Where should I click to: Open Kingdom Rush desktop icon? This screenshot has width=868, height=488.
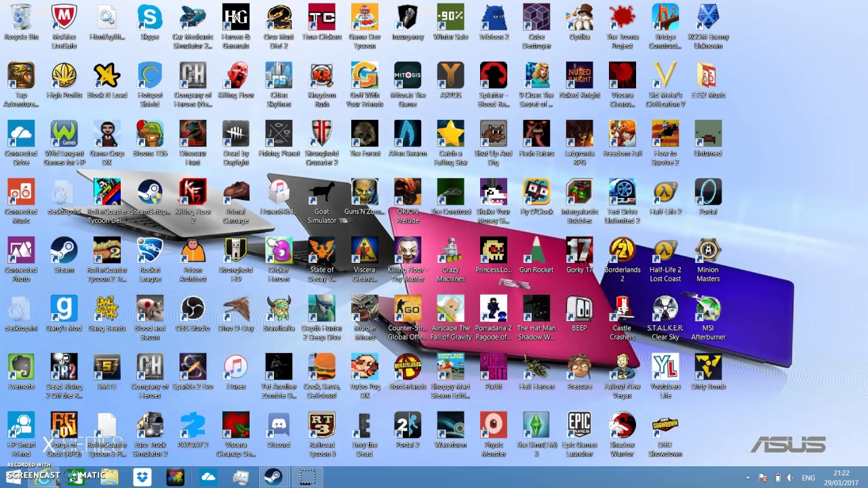321,85
